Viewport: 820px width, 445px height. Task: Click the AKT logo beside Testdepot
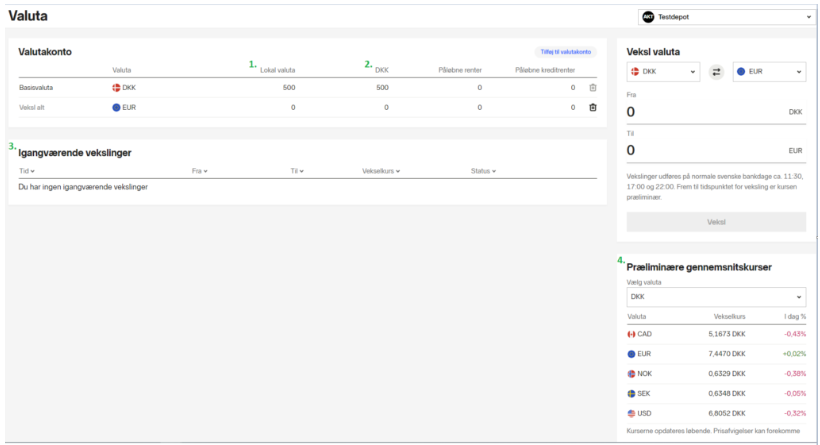[649, 17]
